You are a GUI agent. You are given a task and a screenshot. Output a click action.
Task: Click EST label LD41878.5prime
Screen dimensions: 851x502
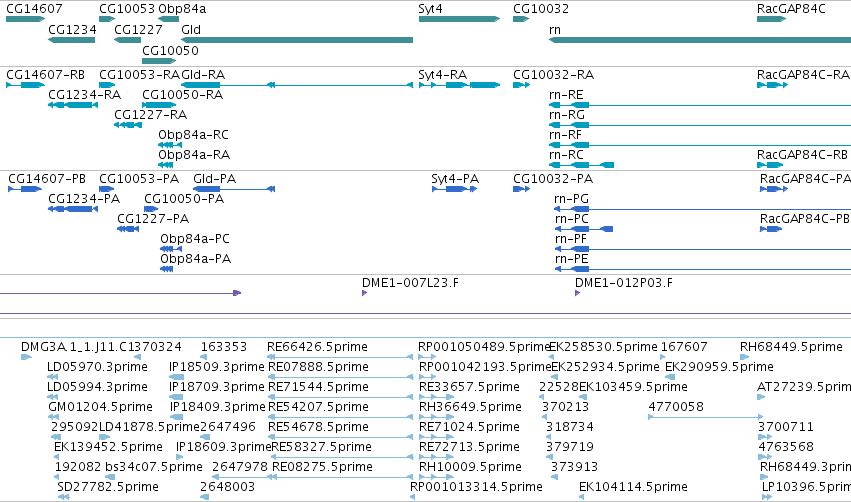(149, 427)
